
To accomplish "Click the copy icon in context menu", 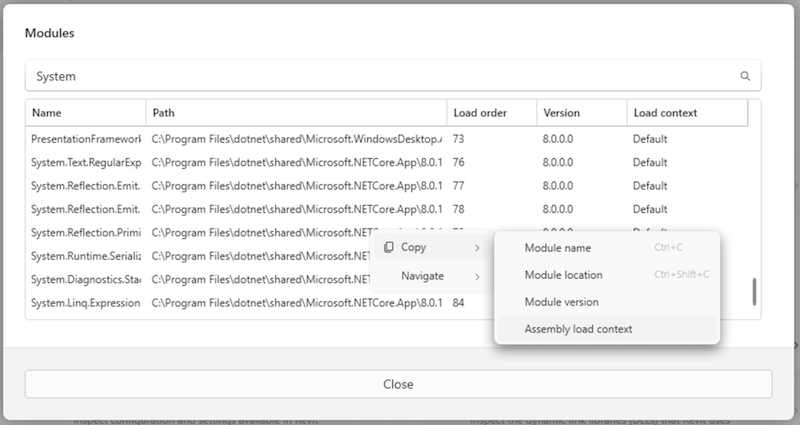I will tap(388, 247).
